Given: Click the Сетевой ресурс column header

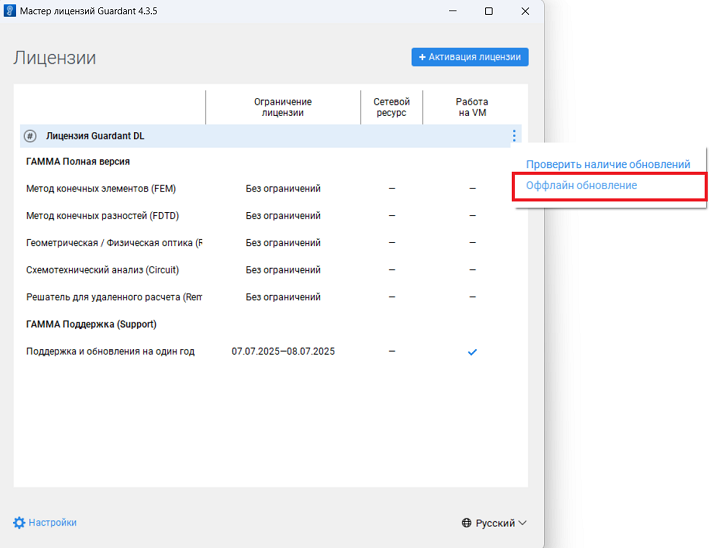Looking at the screenshot, I should click(391, 107).
